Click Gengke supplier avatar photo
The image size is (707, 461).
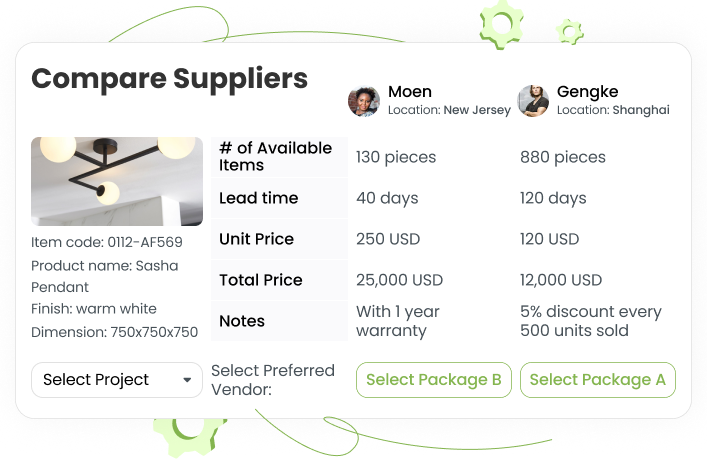pyautogui.click(x=533, y=101)
